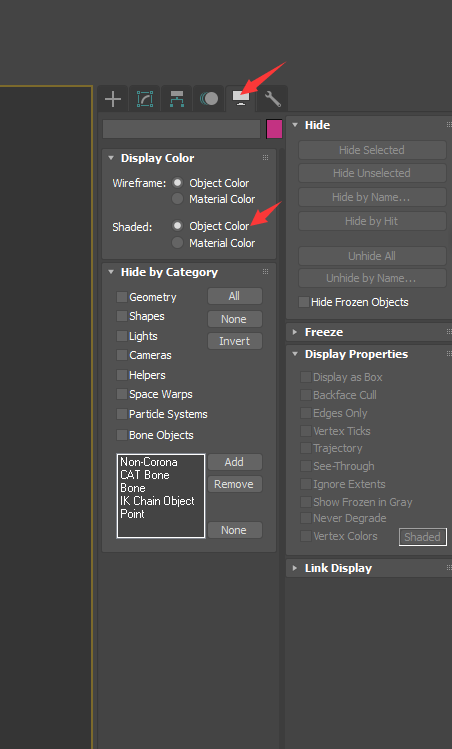Image resolution: width=452 pixels, height=749 pixels.
Task: Enable the Lights hide checkbox
Action: 122,336
